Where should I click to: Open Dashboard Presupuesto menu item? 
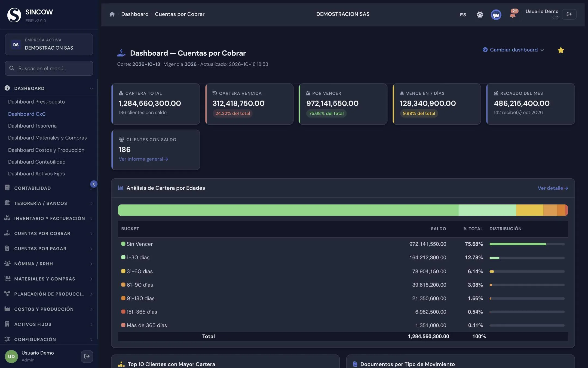coord(36,102)
